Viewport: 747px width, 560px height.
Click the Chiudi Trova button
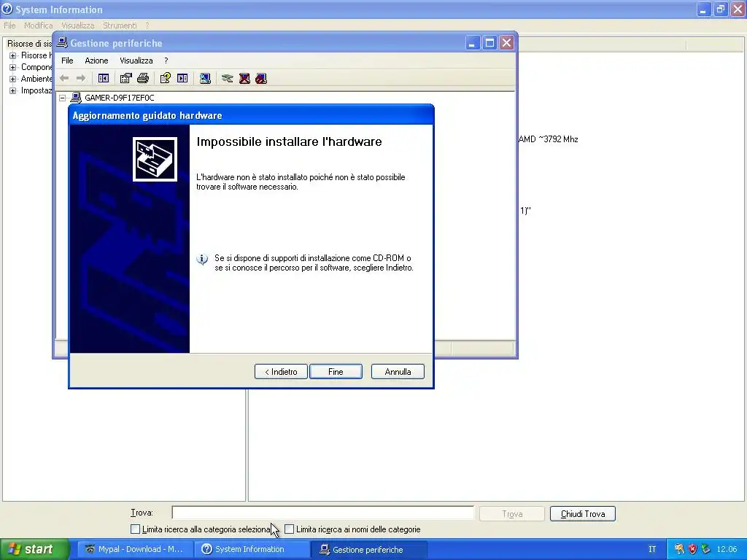tap(583, 514)
